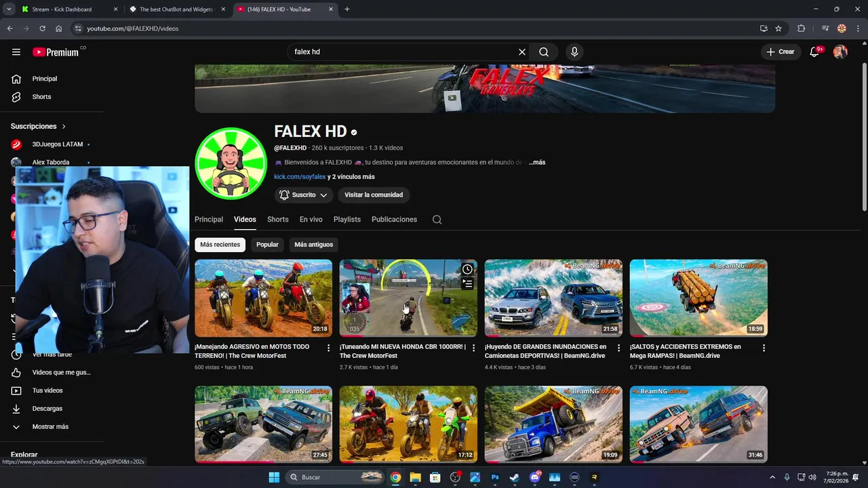Open the YouTube account avatar menu

[840, 52]
